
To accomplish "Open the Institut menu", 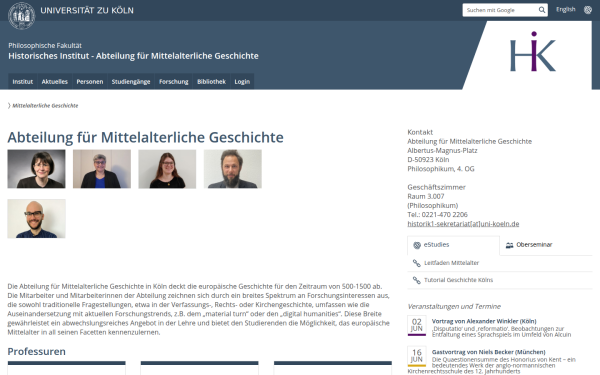I will (23, 82).
